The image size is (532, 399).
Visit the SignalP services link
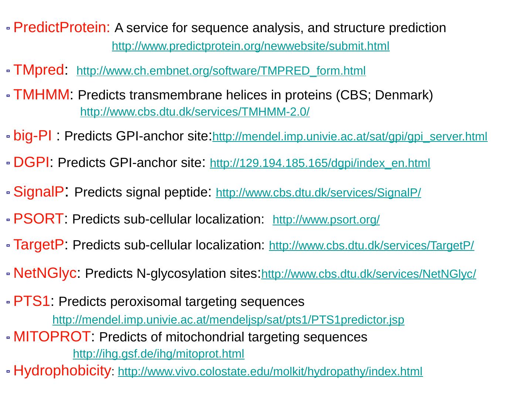click(318, 192)
